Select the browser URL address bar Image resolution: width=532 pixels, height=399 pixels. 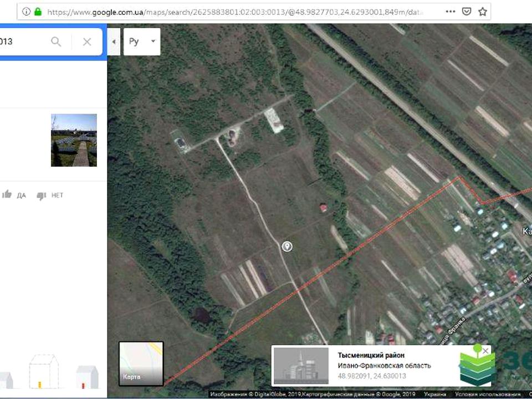tap(233, 11)
